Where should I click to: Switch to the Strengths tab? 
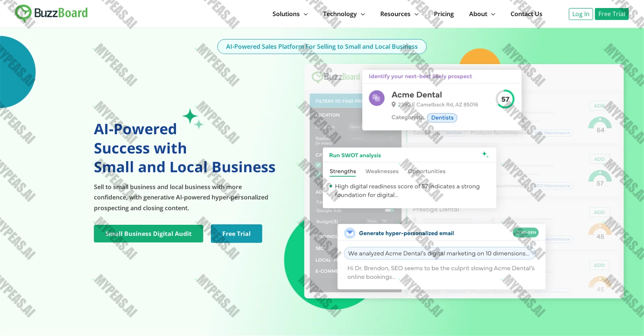(x=343, y=171)
